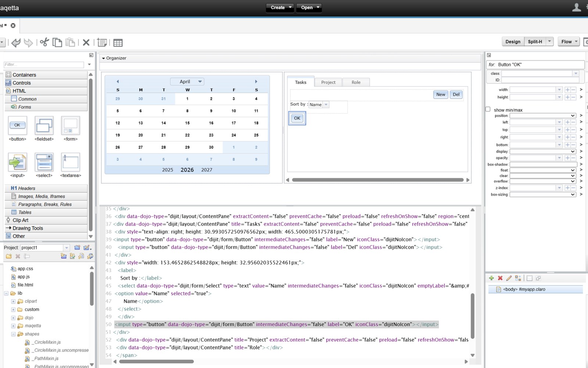Click the New button in Tasks pane
This screenshot has width=588, height=368.
coord(441,95)
